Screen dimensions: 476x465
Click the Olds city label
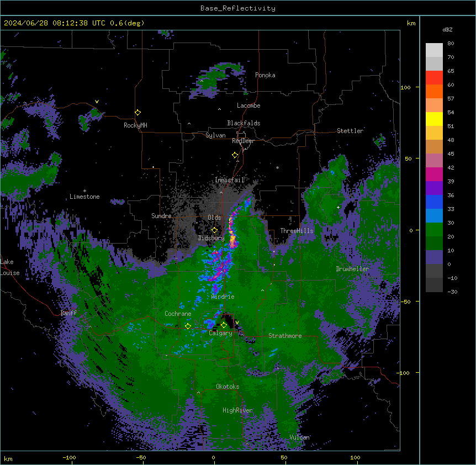214,218
